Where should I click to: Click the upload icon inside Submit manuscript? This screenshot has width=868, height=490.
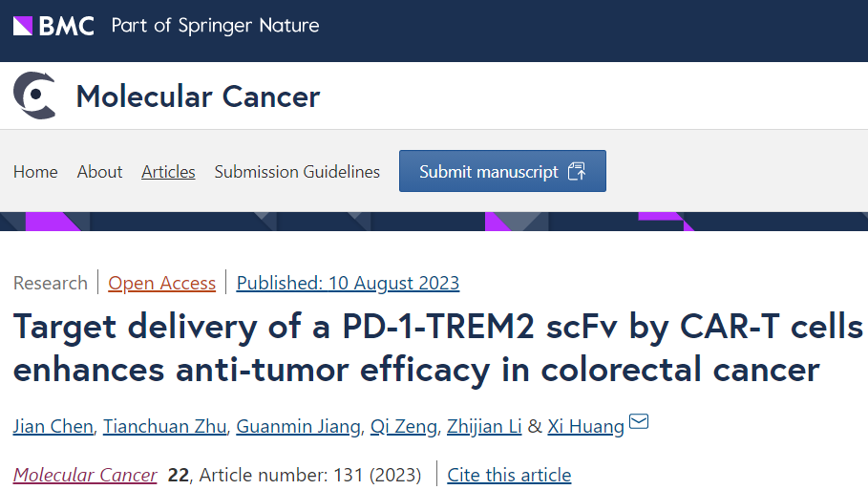pyautogui.click(x=576, y=171)
